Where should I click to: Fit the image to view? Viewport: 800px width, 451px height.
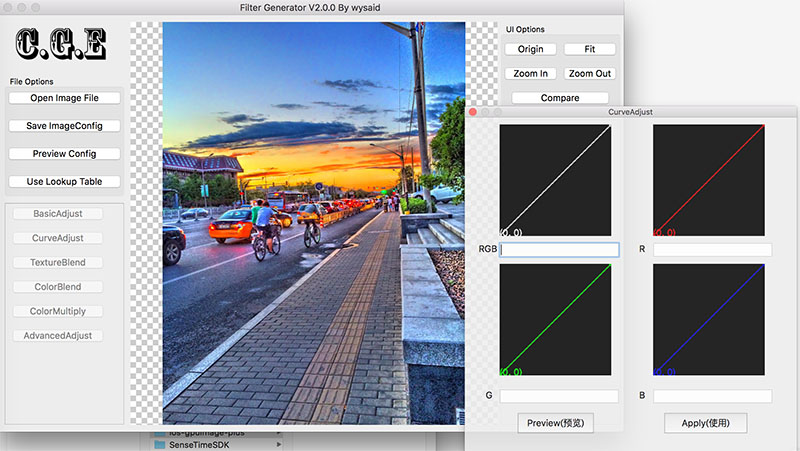click(x=590, y=49)
